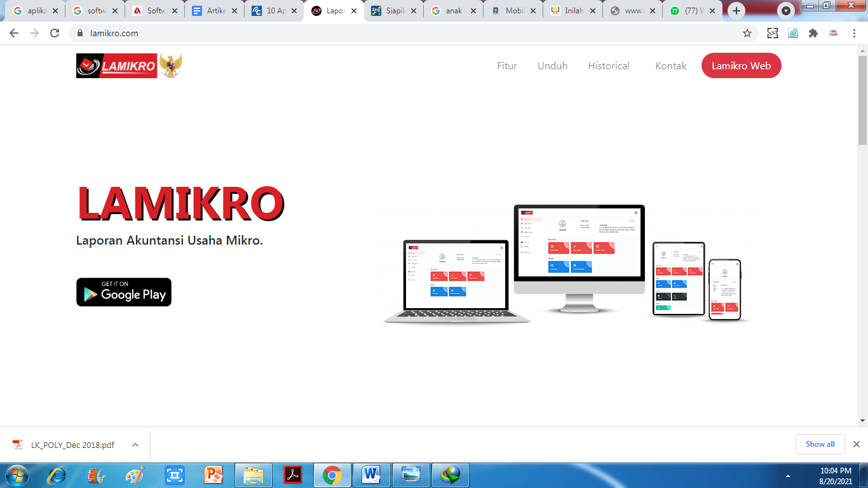868x488 pixels.
Task: Open the picture viewer app on taskbar
Action: click(x=411, y=475)
